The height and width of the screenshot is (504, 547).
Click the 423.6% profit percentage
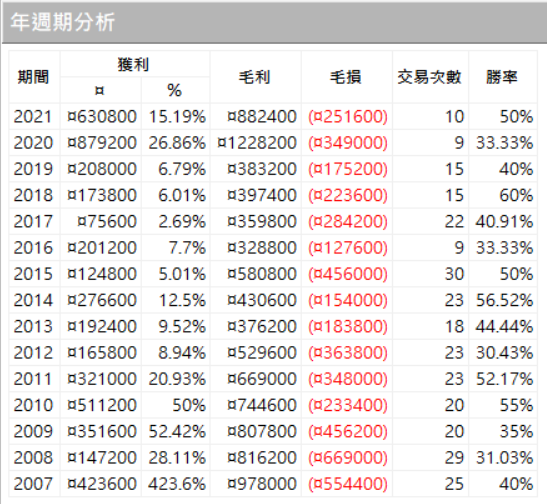pyautogui.click(x=177, y=484)
